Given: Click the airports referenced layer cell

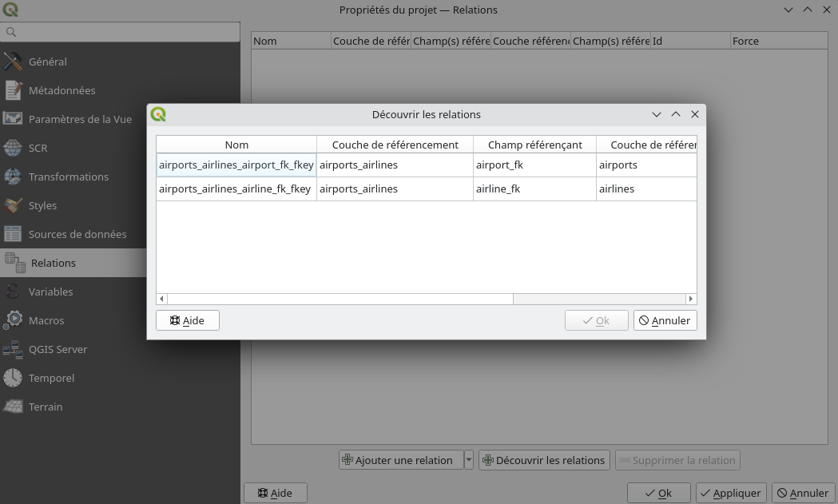Looking at the screenshot, I should (x=646, y=165).
